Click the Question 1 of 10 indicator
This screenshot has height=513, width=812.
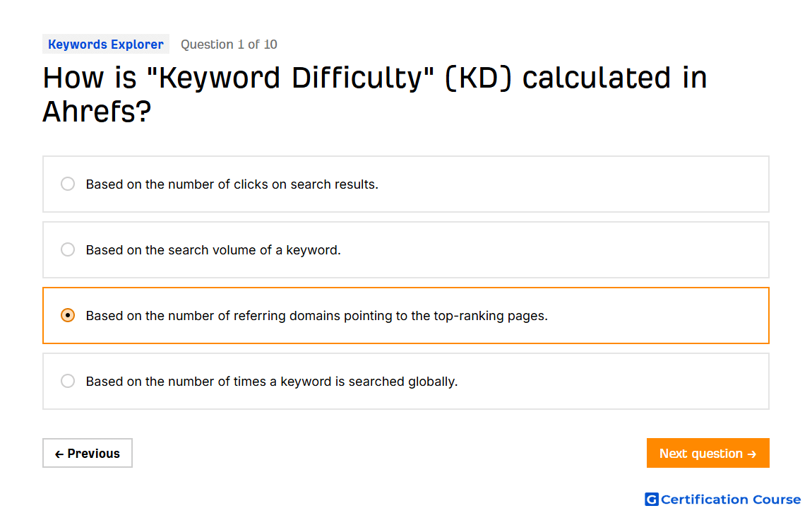229,45
